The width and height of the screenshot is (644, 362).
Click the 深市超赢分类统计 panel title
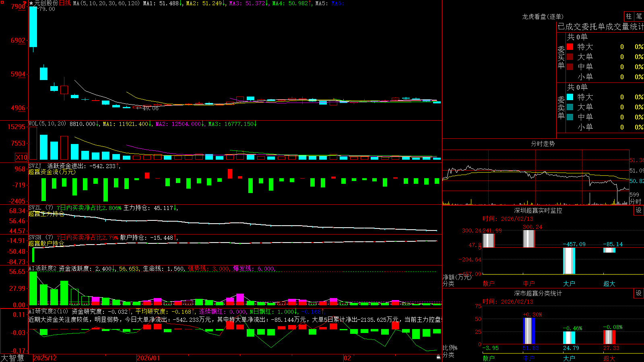(x=538, y=293)
